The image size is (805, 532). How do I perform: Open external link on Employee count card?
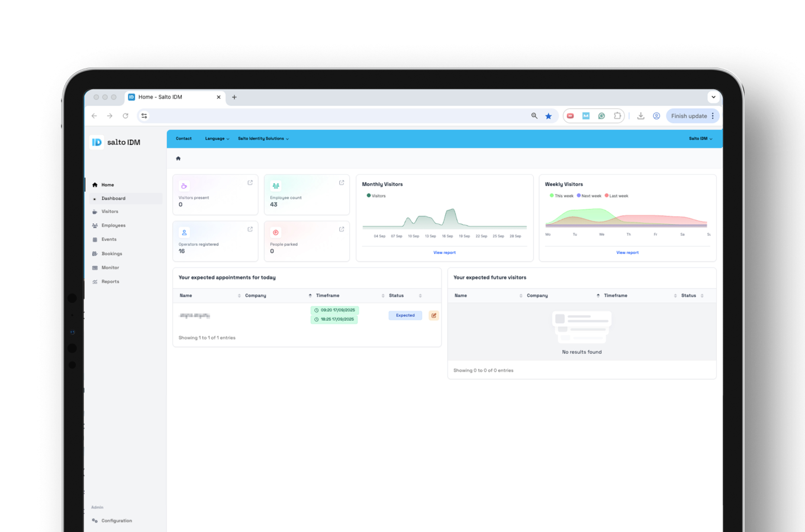(342, 183)
